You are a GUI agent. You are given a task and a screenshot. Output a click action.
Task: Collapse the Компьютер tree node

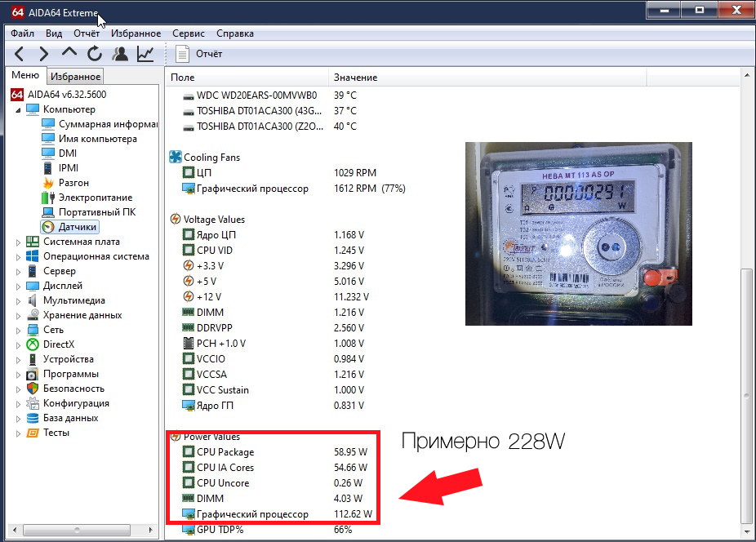pyautogui.click(x=18, y=110)
